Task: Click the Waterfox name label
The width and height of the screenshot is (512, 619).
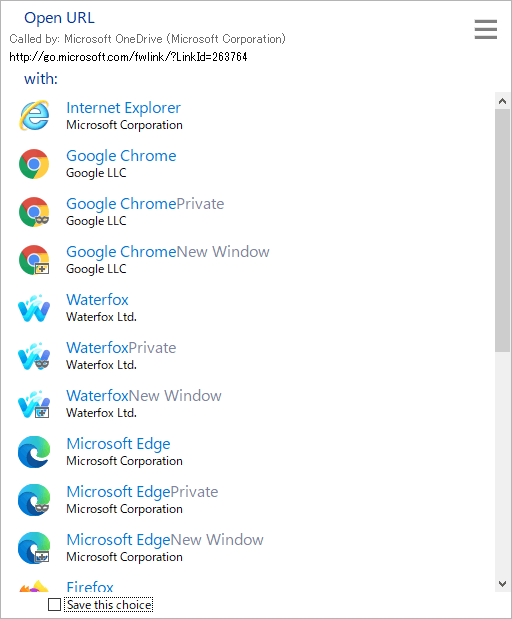Action: point(98,300)
